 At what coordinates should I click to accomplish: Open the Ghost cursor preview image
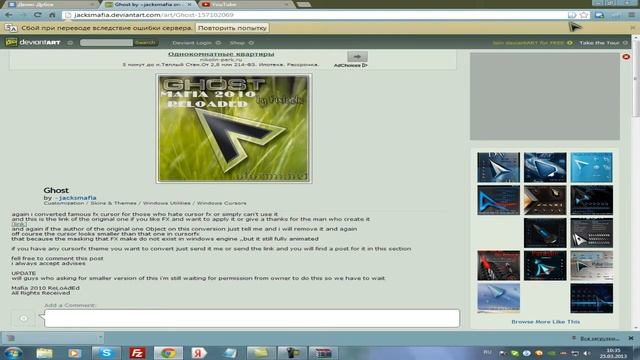click(x=234, y=128)
